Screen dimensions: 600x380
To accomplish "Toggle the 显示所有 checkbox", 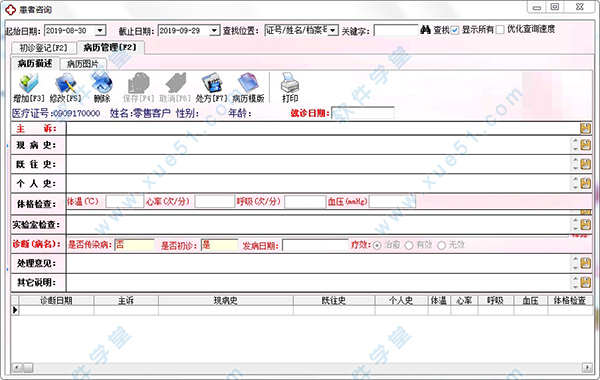I will coord(455,30).
